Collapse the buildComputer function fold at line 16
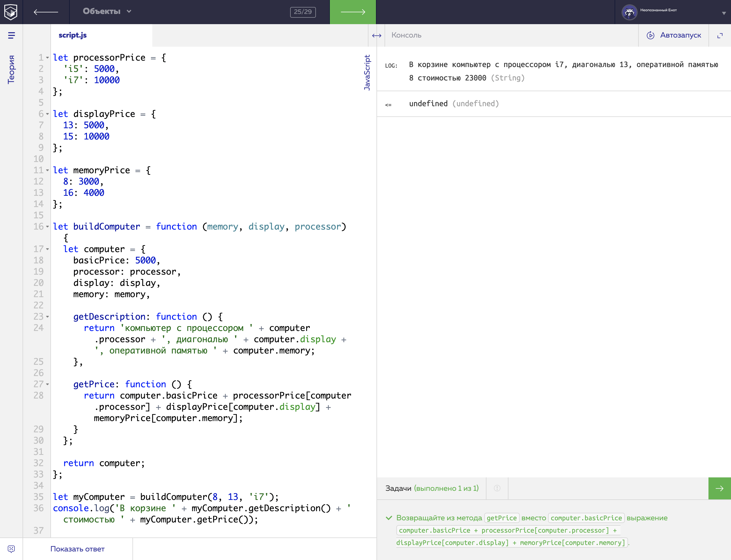The height and width of the screenshot is (560, 731). (x=47, y=227)
